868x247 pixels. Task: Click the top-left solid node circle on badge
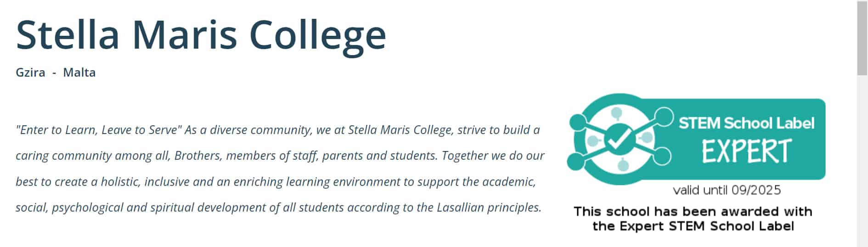577,122
